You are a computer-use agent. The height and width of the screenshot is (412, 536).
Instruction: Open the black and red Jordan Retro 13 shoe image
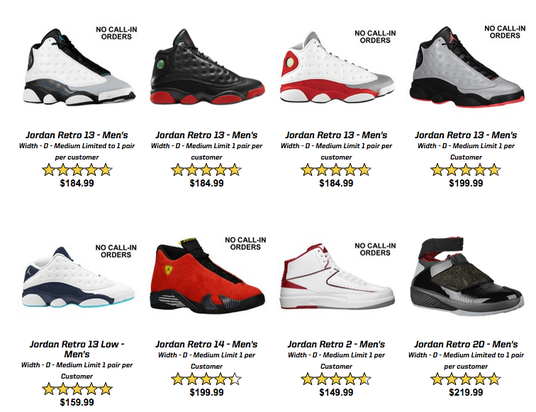[x=207, y=67]
